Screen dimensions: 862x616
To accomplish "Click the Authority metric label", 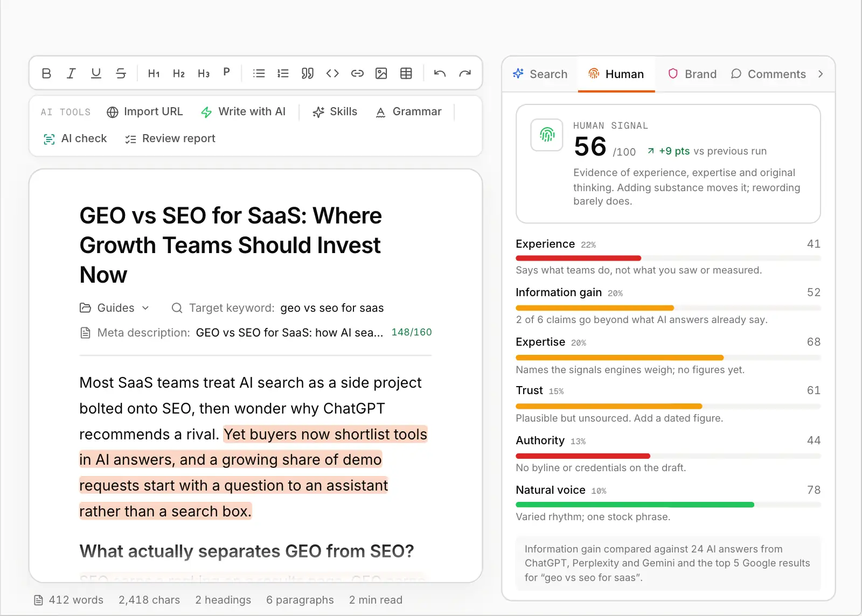I will 540,440.
